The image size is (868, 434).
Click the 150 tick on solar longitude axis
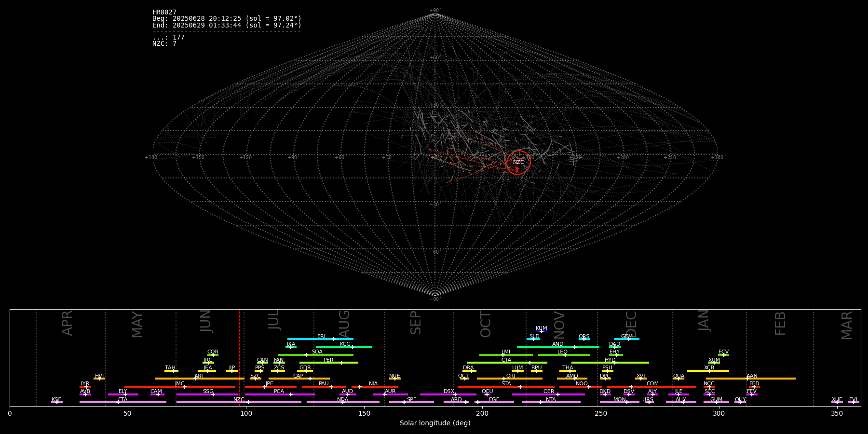tap(364, 413)
